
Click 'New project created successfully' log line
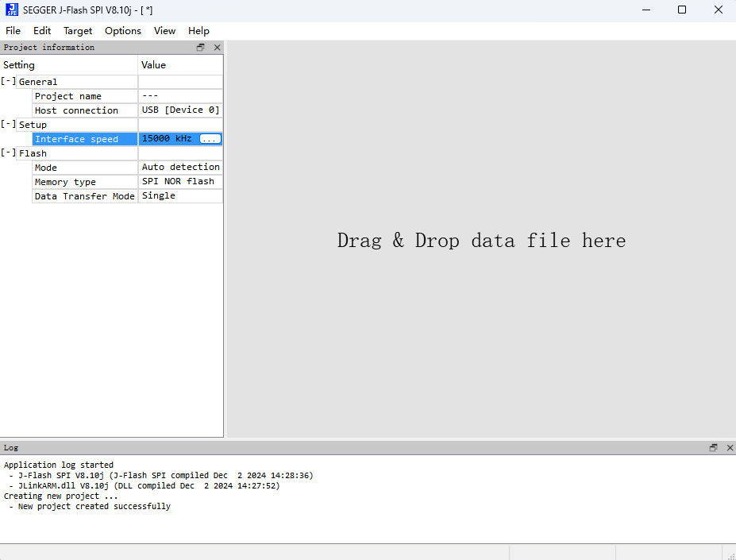tap(90, 506)
